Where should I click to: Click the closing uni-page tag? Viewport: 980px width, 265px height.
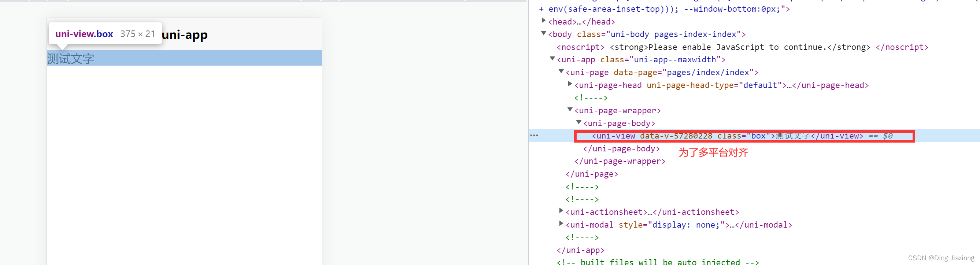click(x=592, y=174)
